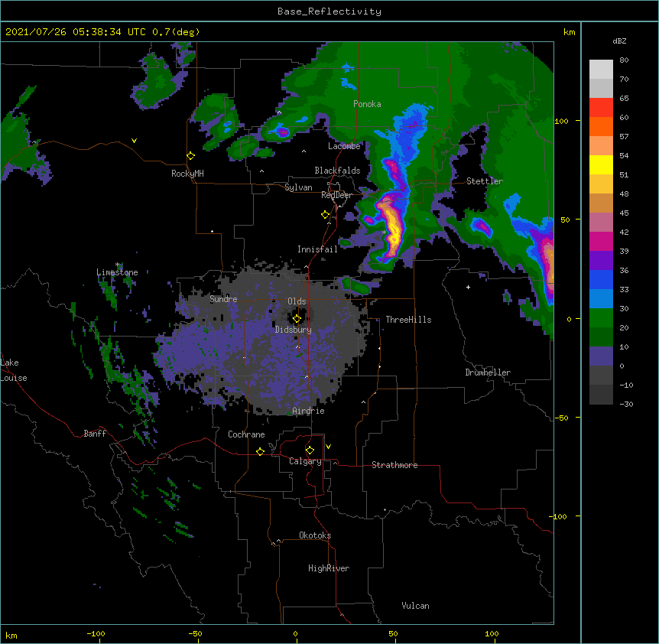659x644 pixels.
Task: Click the yellow V marker northwest of RockyMH
Action: point(134,141)
